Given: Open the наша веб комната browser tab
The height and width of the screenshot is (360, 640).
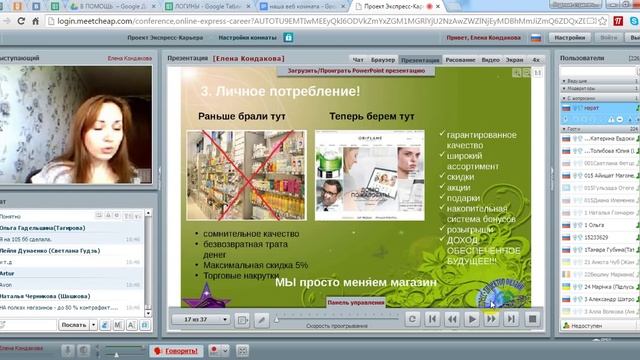Looking at the screenshot, I should (302, 6).
